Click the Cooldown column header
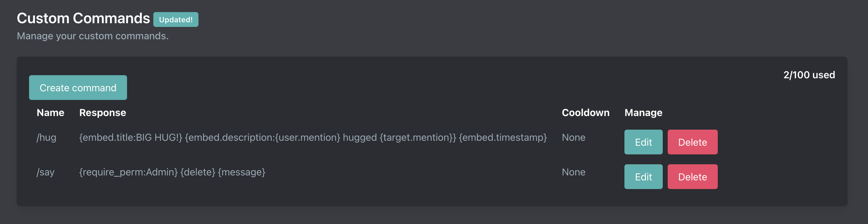The height and width of the screenshot is (224, 868). coord(585,113)
